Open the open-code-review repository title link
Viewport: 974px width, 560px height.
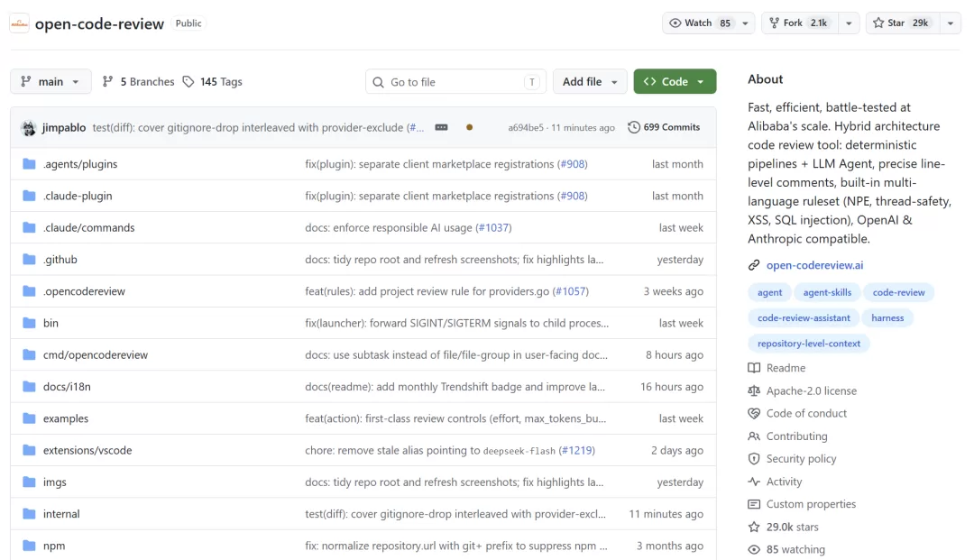pyautogui.click(x=99, y=23)
